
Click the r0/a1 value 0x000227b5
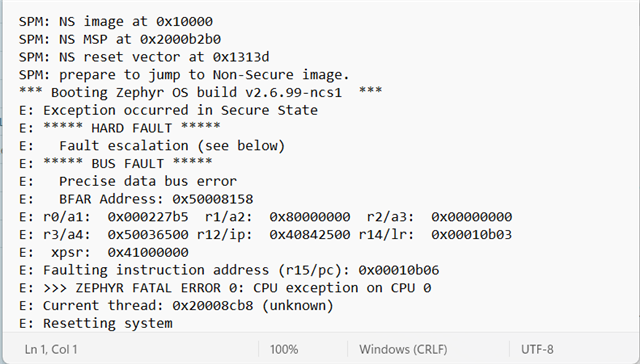148,217
